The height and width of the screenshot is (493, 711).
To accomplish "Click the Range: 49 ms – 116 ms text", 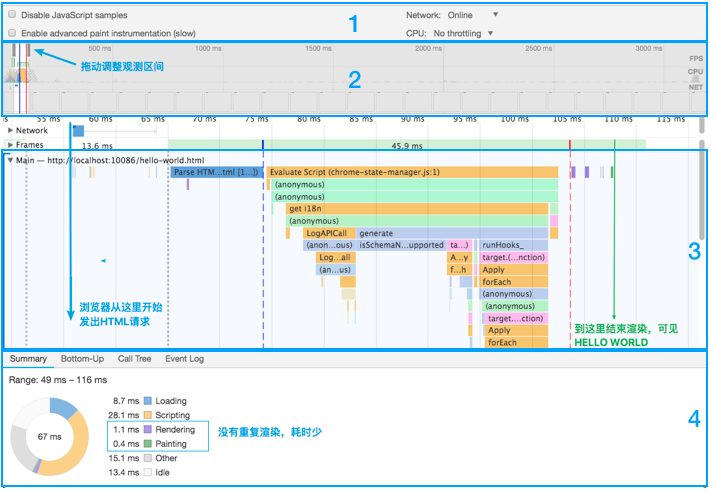I will point(58,380).
